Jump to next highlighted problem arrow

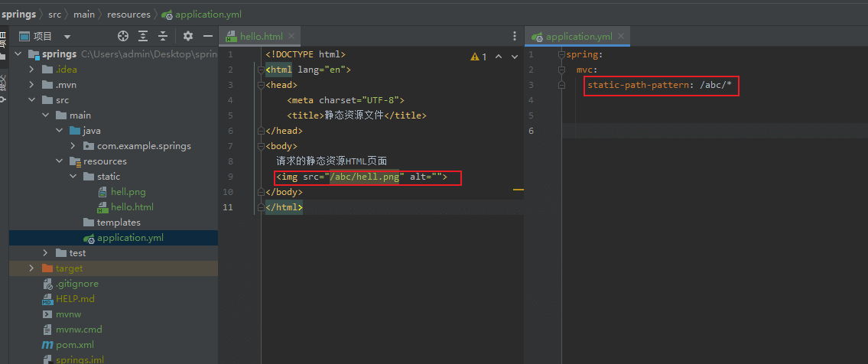pos(514,57)
